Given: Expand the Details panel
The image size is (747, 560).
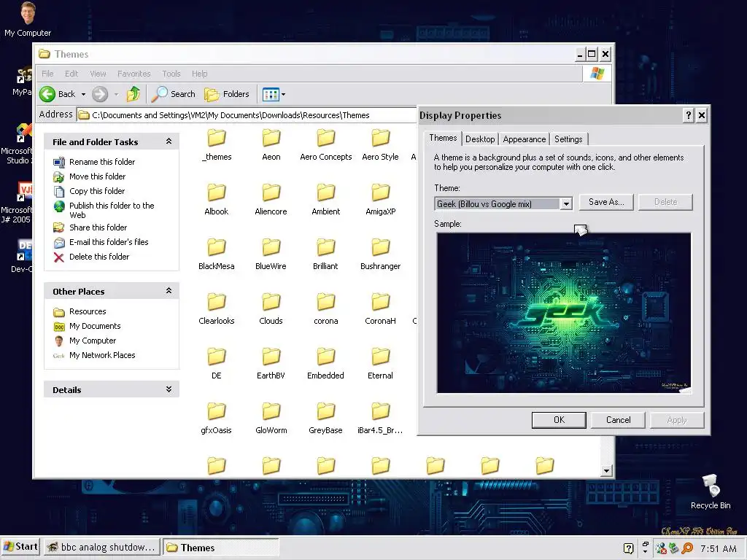Looking at the screenshot, I should 169,389.
